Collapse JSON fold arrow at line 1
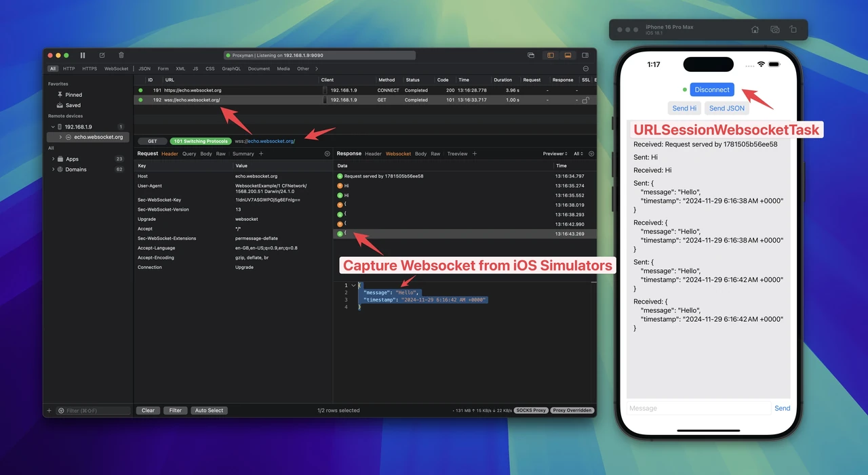 [x=353, y=285]
